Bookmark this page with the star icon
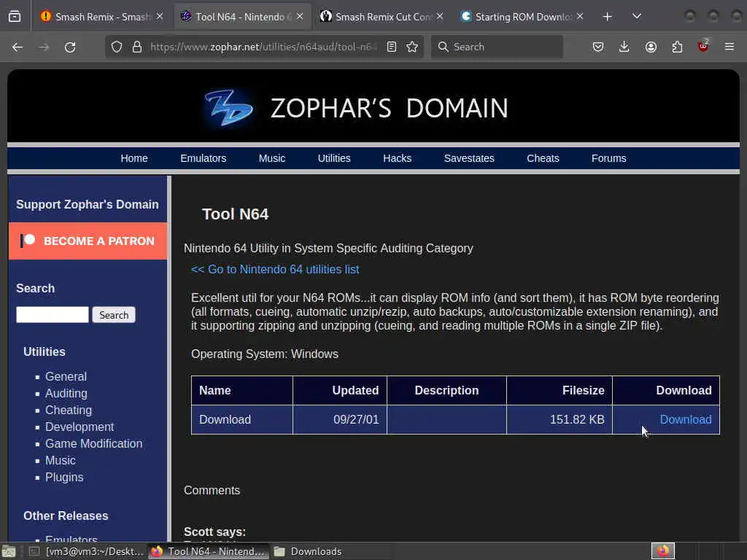Viewport: 747px width, 560px height. tap(412, 47)
